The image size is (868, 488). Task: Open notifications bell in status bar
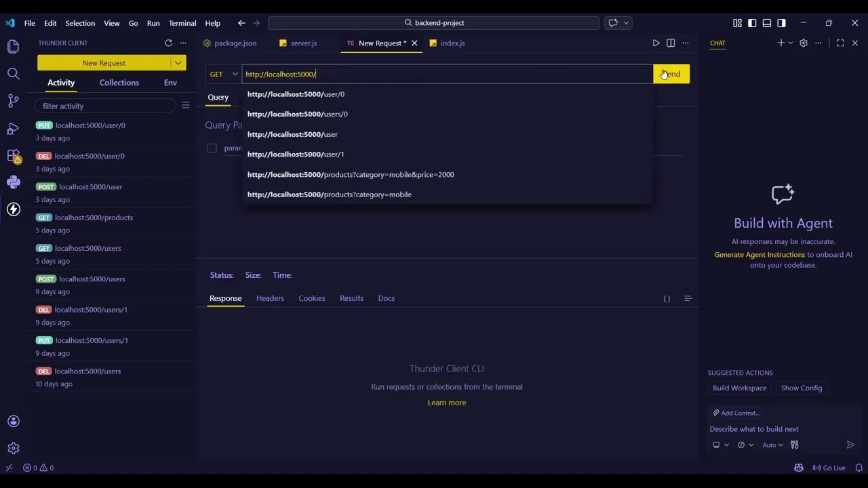pyautogui.click(x=859, y=468)
